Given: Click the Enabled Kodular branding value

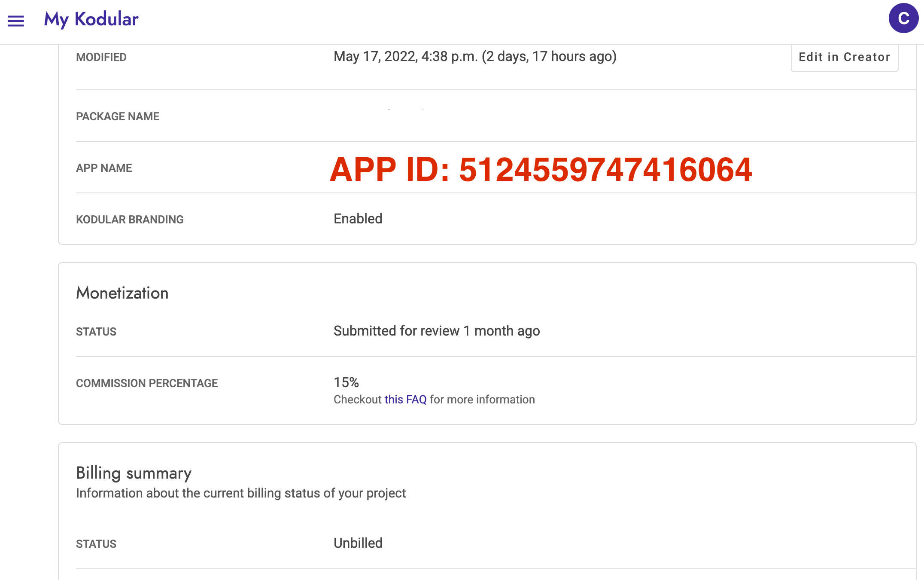Looking at the screenshot, I should pos(358,219).
